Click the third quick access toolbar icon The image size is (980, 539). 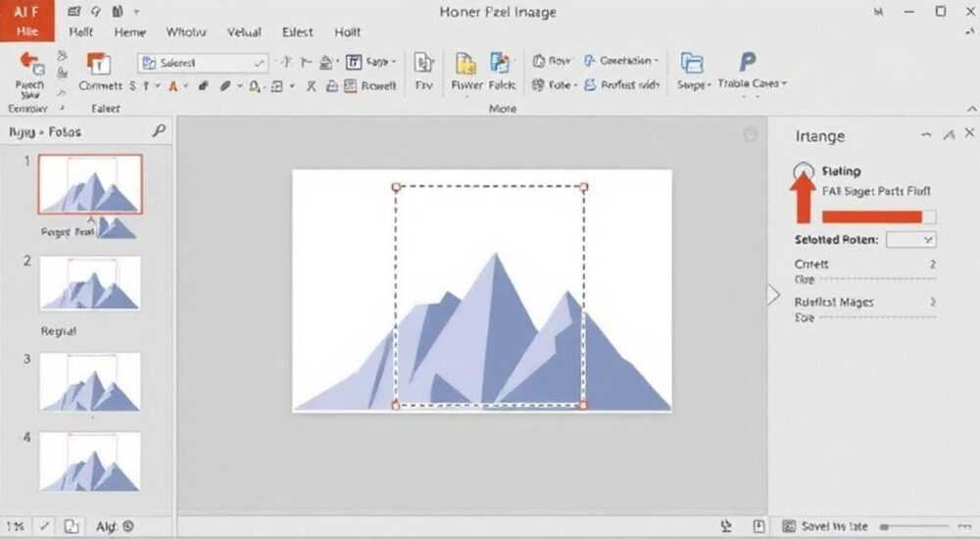pos(118,11)
